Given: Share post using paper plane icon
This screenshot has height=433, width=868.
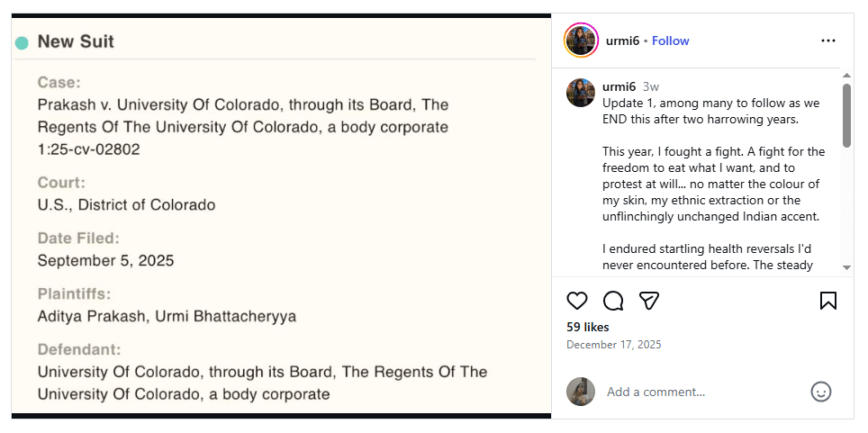Looking at the screenshot, I should pos(649,301).
